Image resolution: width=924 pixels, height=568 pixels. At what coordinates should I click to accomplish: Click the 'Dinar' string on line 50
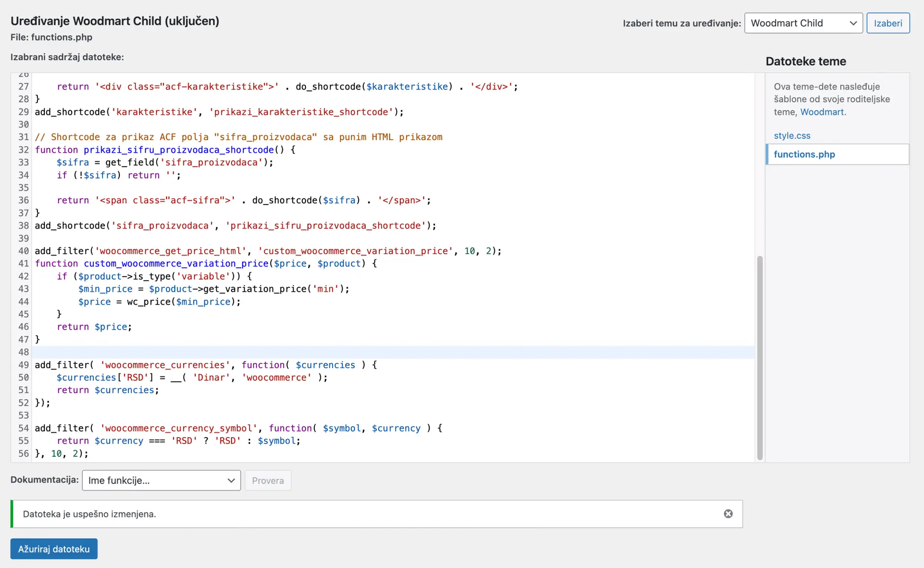(x=211, y=377)
